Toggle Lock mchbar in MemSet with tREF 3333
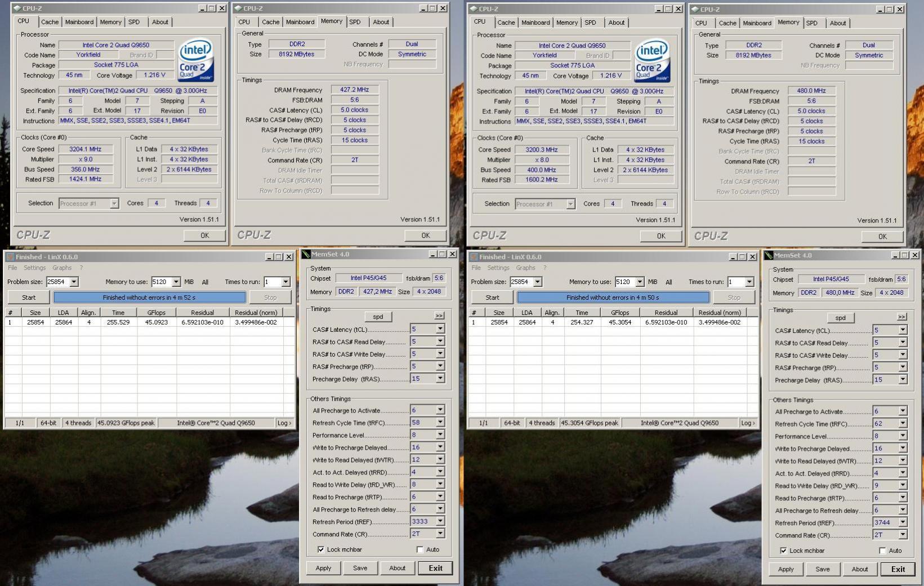This screenshot has height=586, width=924. (321, 549)
